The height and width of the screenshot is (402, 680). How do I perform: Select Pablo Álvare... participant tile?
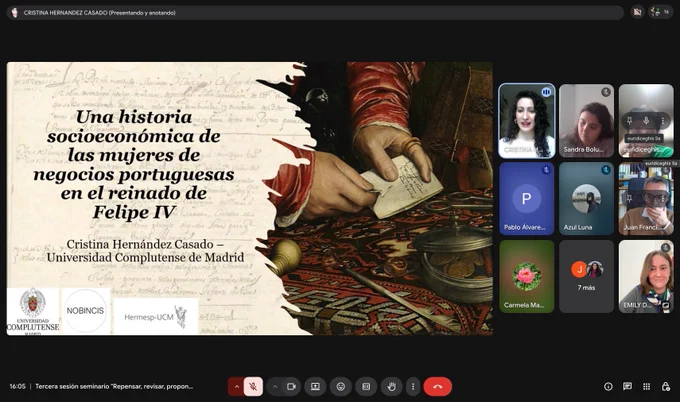526,199
